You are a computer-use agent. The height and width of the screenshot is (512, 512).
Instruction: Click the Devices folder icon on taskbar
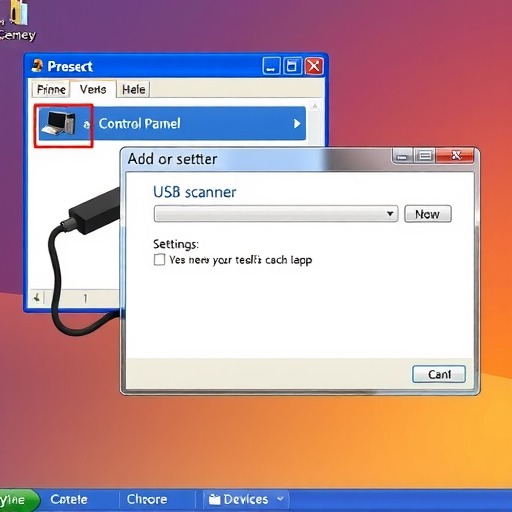[214, 499]
